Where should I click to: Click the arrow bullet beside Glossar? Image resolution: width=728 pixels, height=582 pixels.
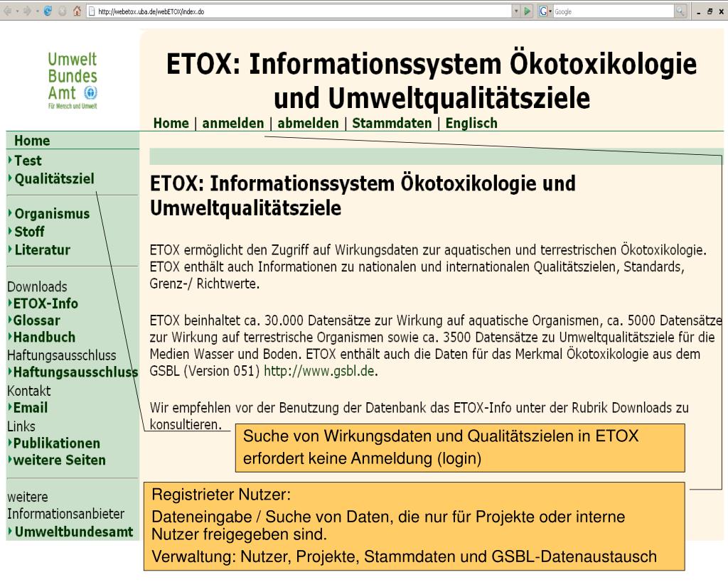click(x=10, y=320)
